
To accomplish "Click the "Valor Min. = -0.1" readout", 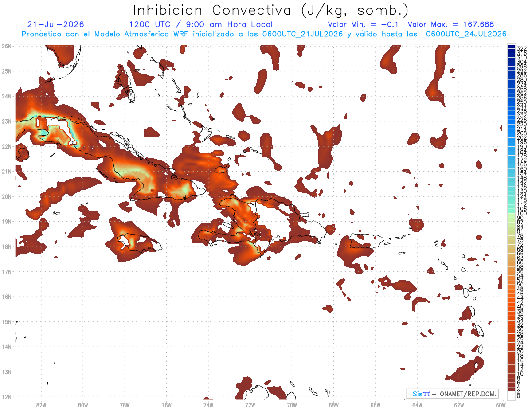I will 364,24.
